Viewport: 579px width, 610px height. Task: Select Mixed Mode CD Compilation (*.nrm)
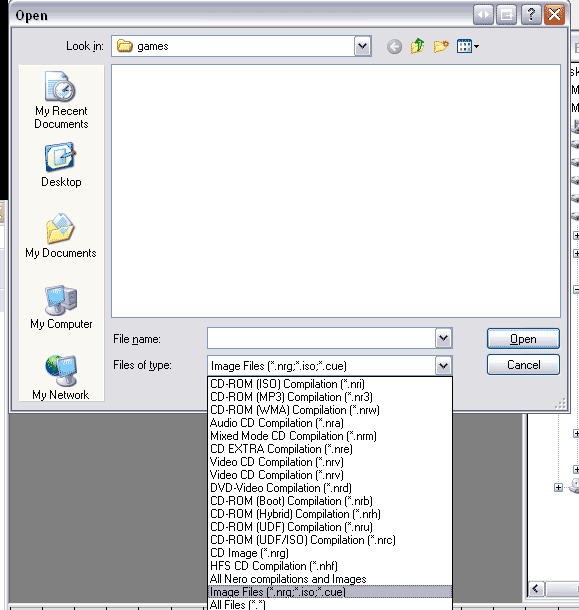coord(330,436)
